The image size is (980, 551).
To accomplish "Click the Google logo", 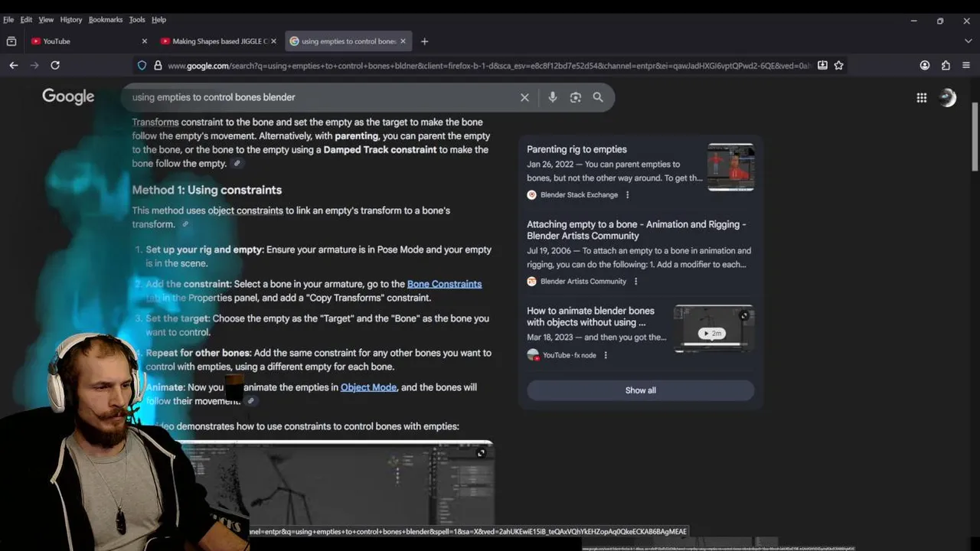I will 68,96.
